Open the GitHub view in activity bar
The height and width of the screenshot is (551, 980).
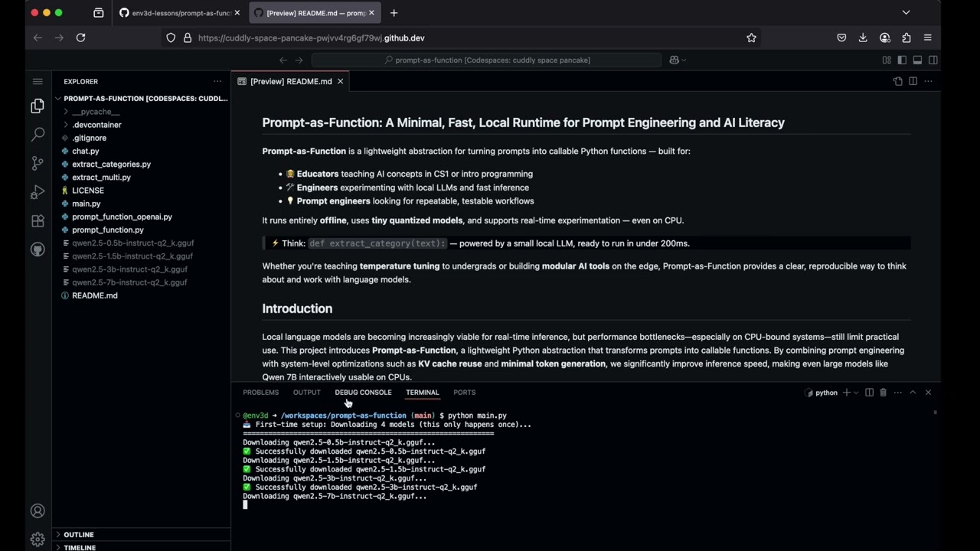(x=38, y=249)
